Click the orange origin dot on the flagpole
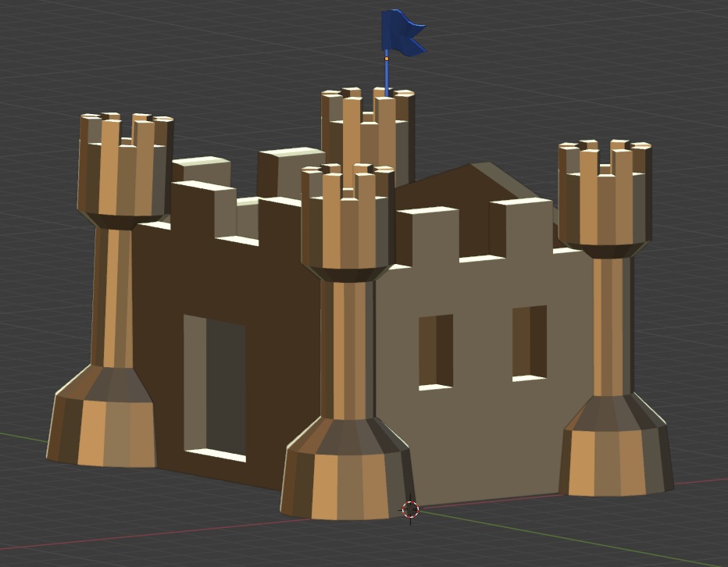Screen dimensions: 728x567 pos(387,59)
